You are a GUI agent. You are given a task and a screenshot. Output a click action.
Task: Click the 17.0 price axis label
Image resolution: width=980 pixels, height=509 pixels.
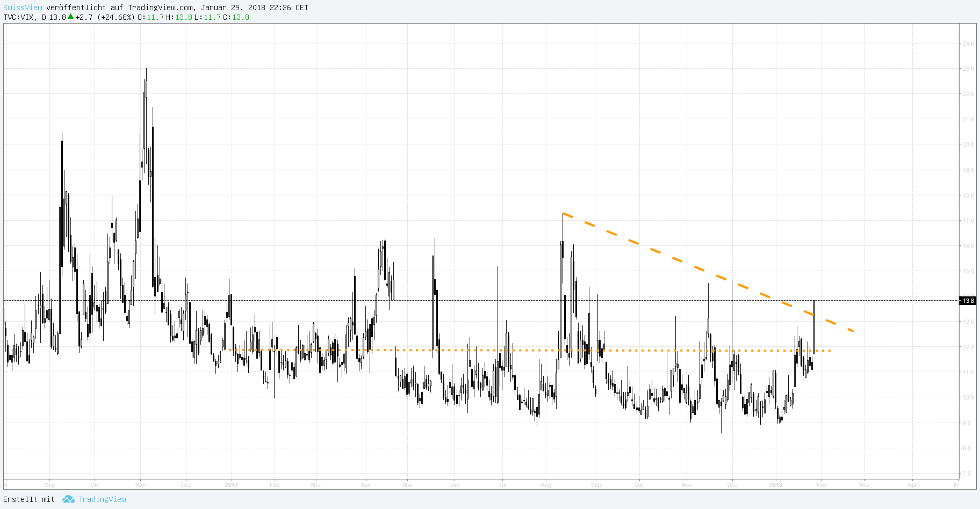point(968,221)
